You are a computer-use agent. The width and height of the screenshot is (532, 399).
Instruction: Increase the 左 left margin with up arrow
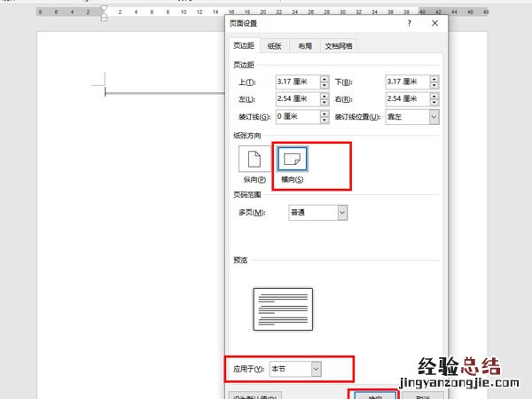point(325,95)
